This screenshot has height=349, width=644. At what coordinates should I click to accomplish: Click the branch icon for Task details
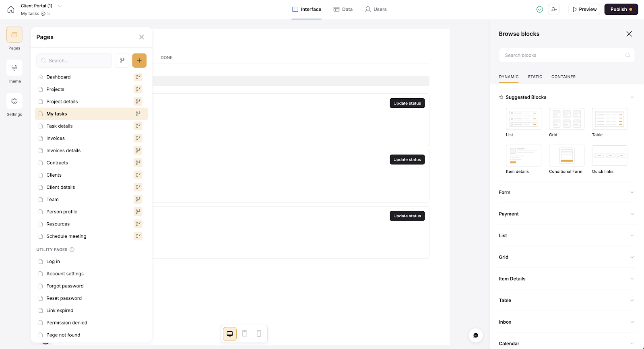coord(138,126)
